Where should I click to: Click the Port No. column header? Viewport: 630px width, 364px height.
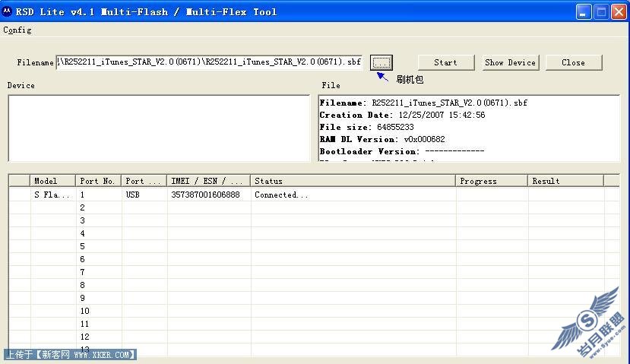99,181
